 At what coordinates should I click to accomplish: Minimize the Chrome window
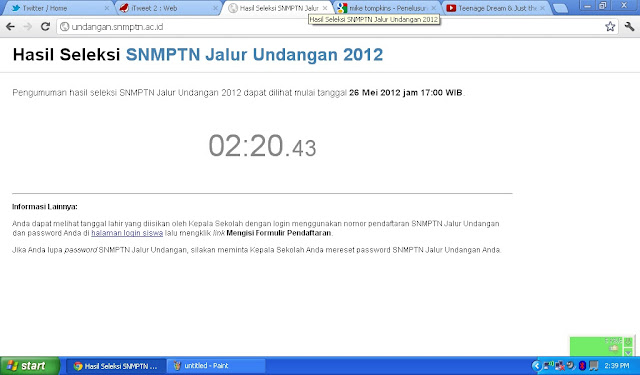(x=587, y=5)
